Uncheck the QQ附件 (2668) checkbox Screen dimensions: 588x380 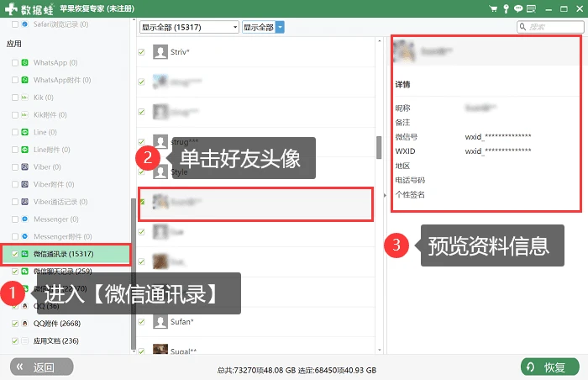point(15,324)
